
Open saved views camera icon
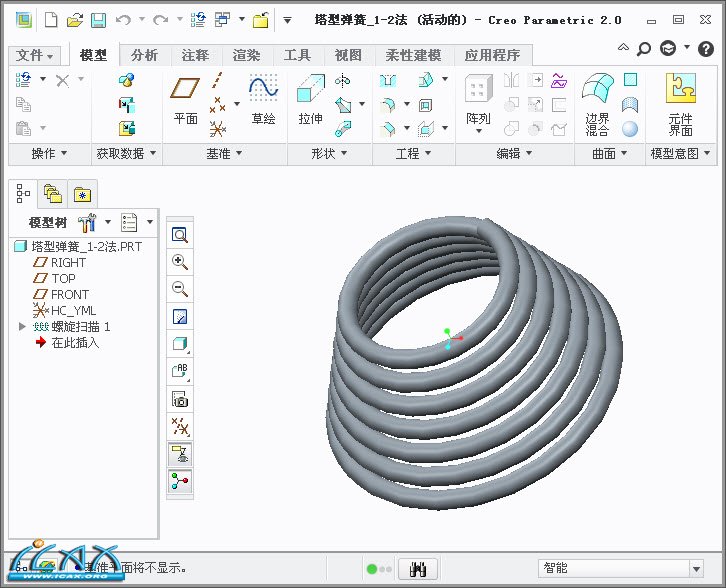(x=180, y=399)
